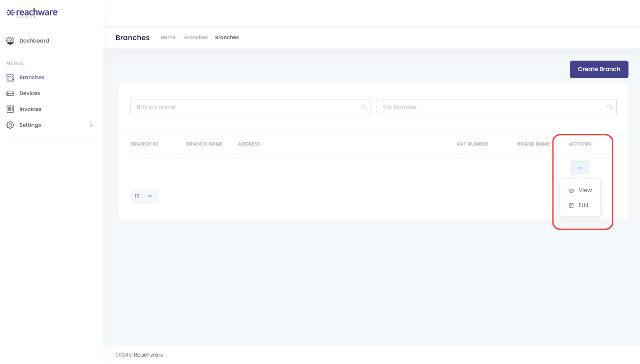Click the BRANCH NAME column header
Screen dimensions: 640x364
(x=204, y=144)
